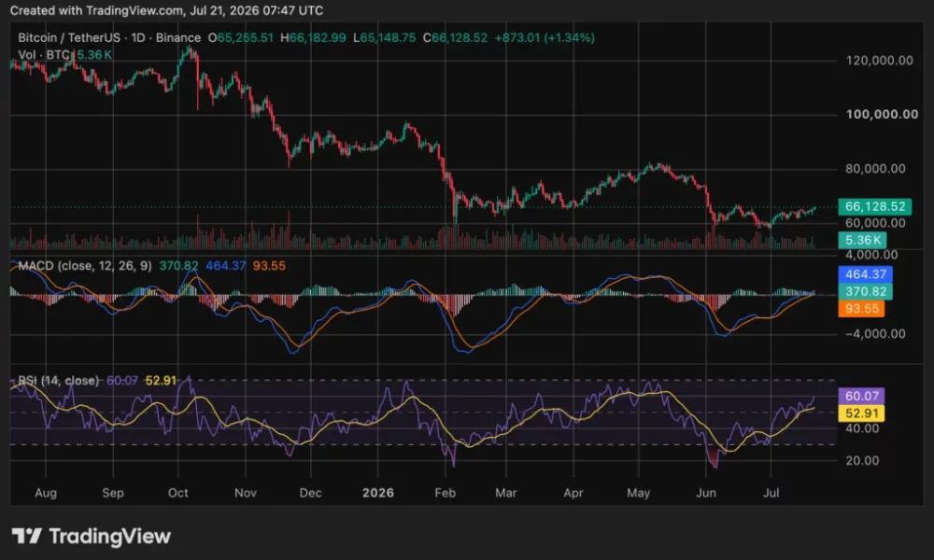Click the blue 464.37 MACD axis tag

(865, 274)
